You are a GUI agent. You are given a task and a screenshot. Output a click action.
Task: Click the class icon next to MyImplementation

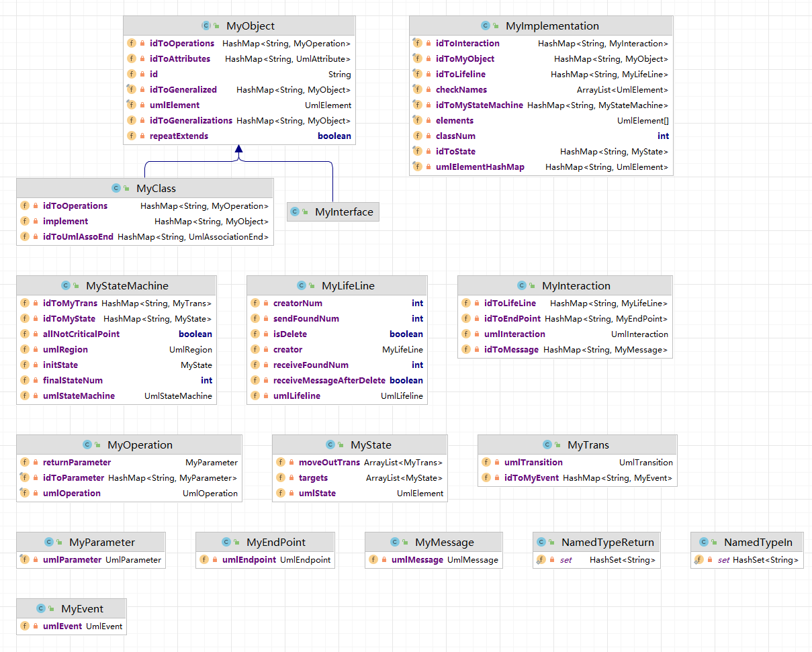click(486, 26)
